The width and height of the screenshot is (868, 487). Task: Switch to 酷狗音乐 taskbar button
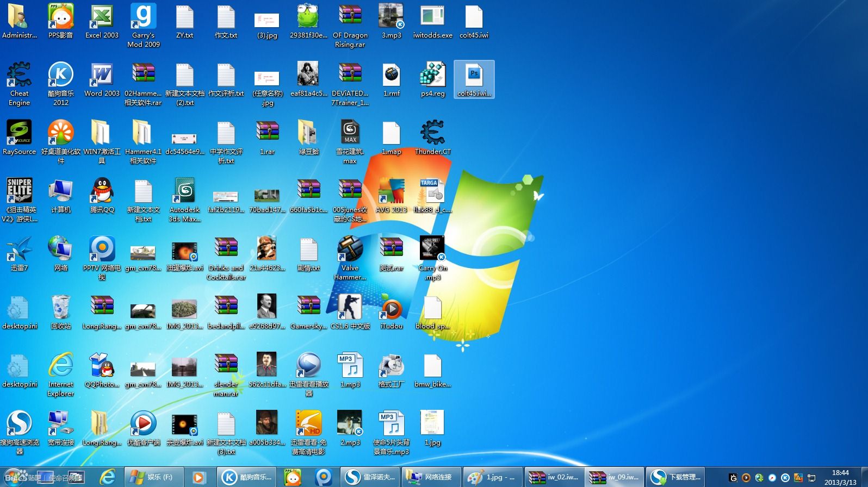(247, 477)
